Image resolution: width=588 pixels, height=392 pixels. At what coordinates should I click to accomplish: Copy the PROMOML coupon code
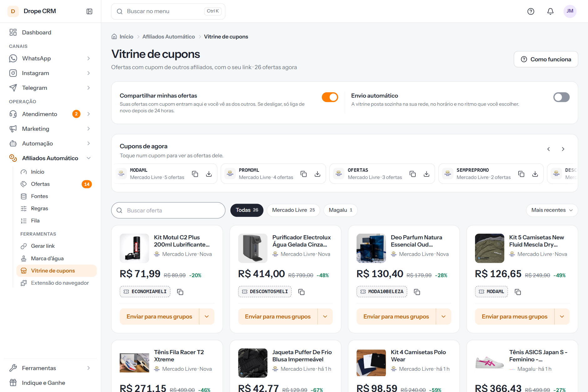[304, 174]
